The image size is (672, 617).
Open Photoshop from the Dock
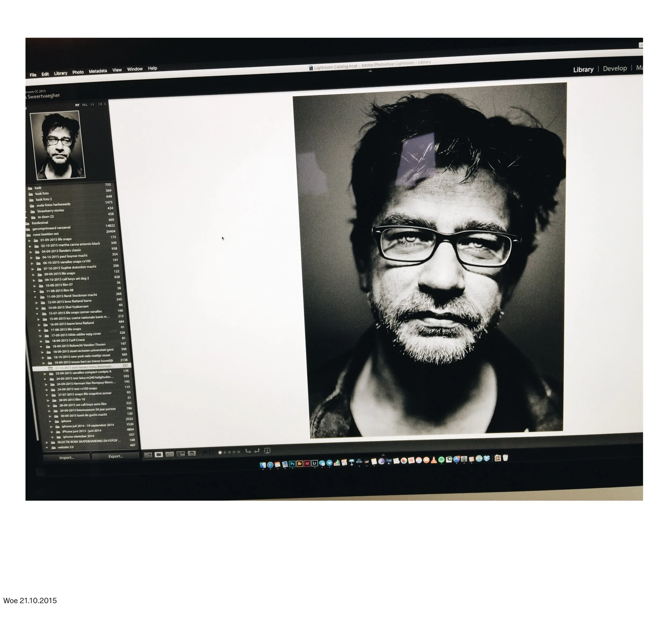pyautogui.click(x=292, y=464)
